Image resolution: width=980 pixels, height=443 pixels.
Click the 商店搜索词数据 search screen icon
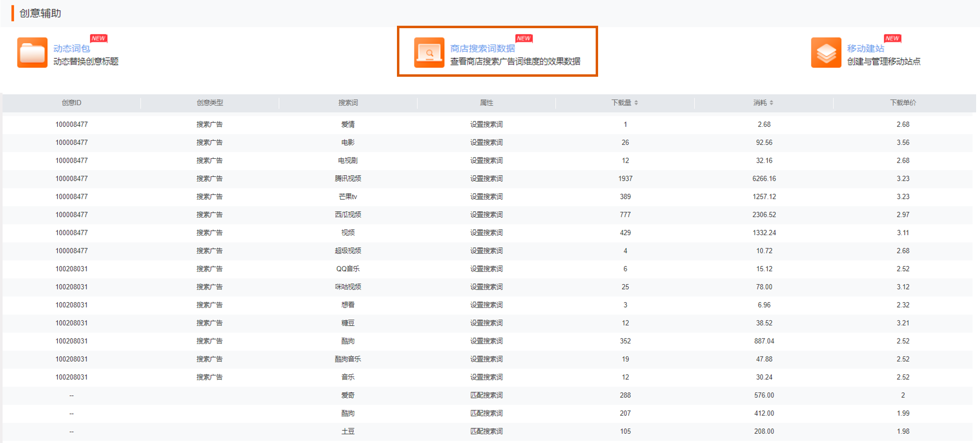[x=429, y=52]
